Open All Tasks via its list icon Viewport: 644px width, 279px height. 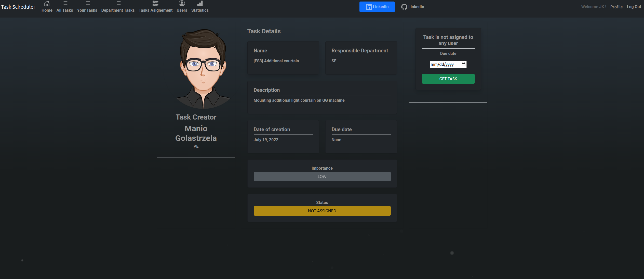[x=65, y=3]
